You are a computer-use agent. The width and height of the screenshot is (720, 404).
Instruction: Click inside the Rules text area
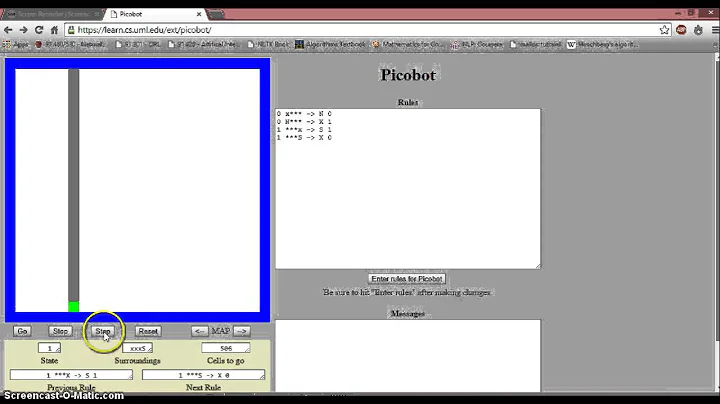pyautogui.click(x=408, y=189)
